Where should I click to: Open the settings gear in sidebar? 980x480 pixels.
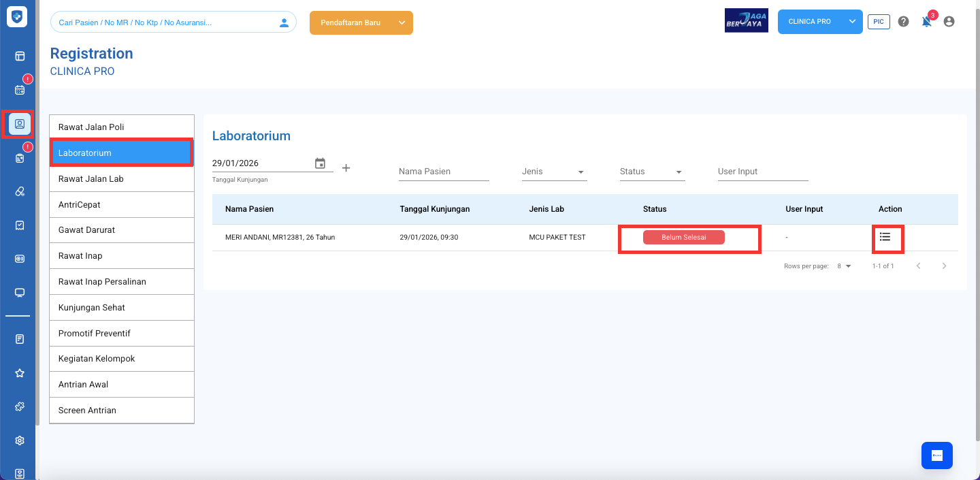tap(20, 441)
